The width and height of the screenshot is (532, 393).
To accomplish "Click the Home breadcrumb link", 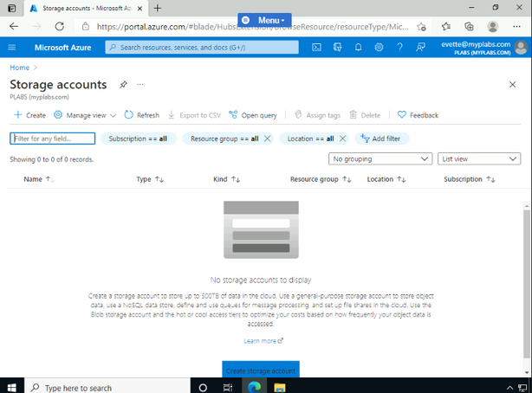I will (19, 67).
